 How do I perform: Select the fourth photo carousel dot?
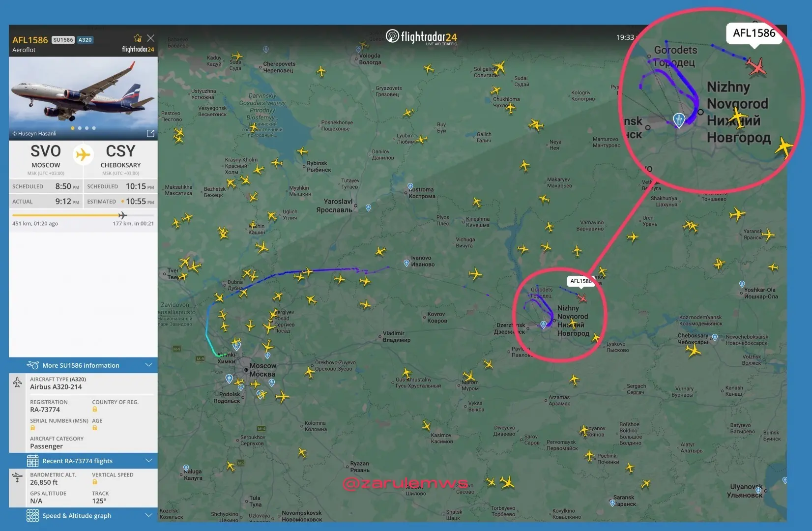(x=94, y=128)
